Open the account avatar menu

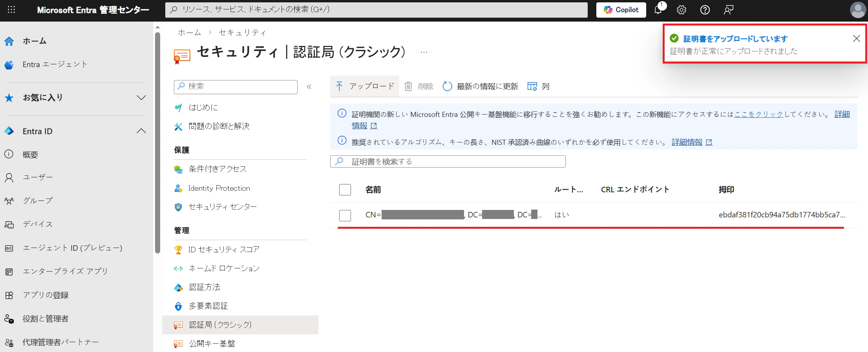tap(857, 10)
